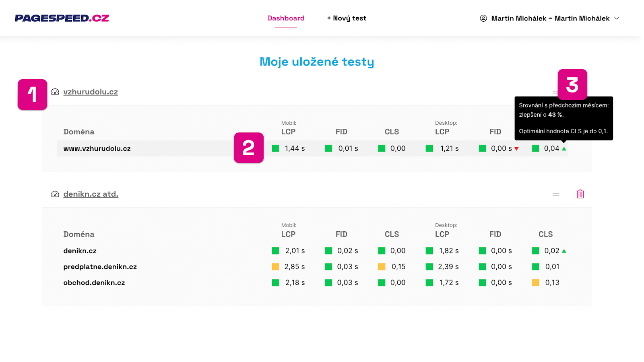Open the account dropdown for Martin Michálek
The width and height of the screenshot is (644, 362).
point(617,18)
